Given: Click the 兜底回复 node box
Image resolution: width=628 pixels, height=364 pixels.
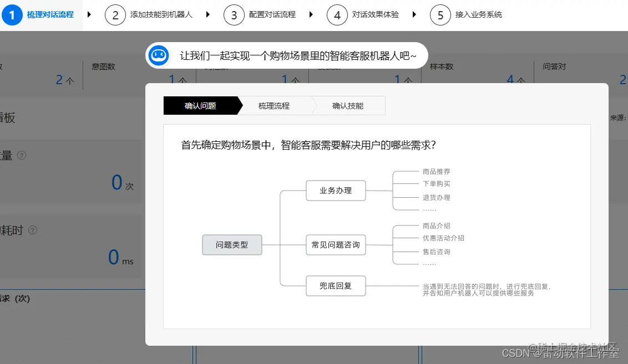Looking at the screenshot, I should (x=336, y=286).
